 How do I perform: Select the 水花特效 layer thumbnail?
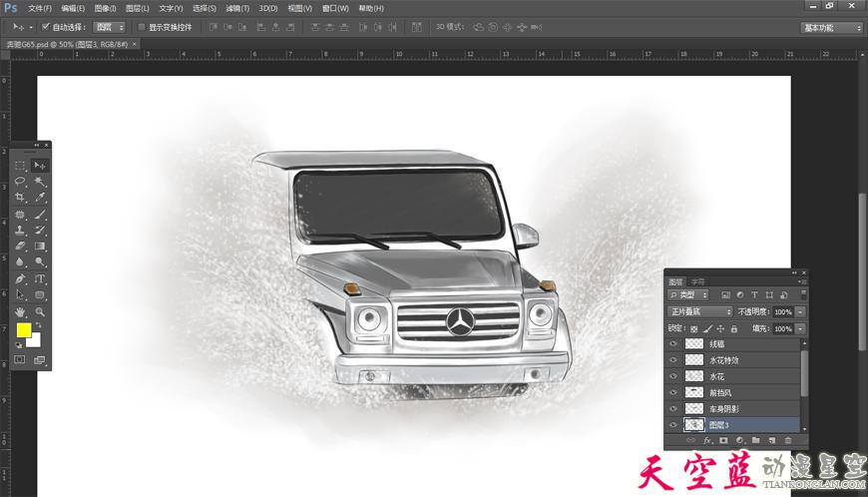tap(694, 359)
